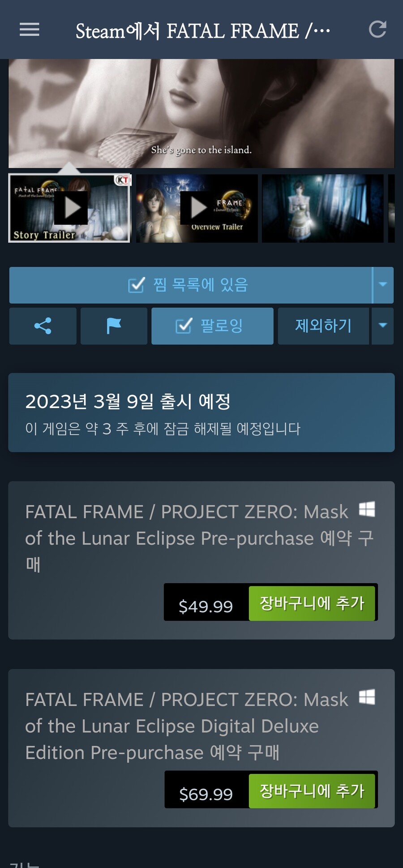Open the third screenshot thumbnail

tap(322, 208)
